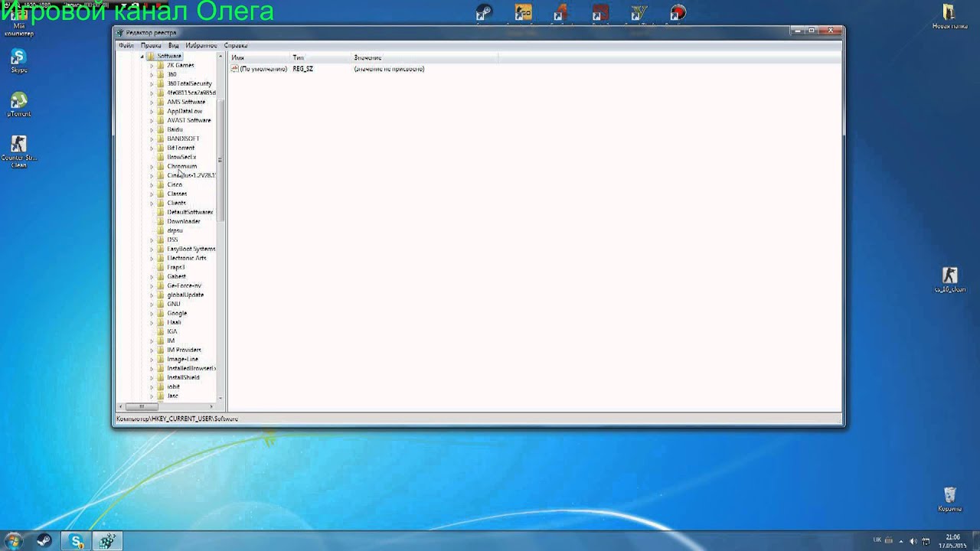Launch the CS:GO desktop shortcut
The height and width of the screenshot is (551, 980).
point(524,12)
